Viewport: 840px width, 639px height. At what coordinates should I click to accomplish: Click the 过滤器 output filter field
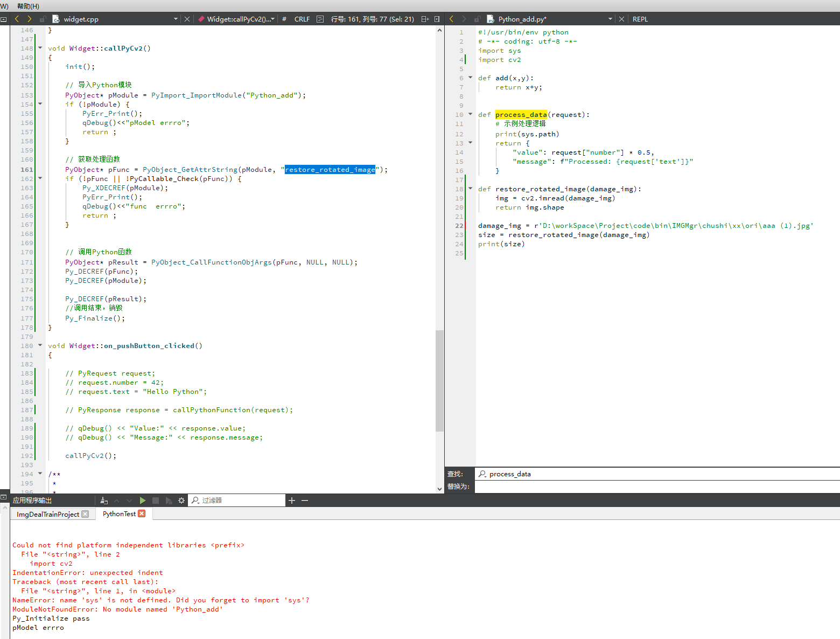point(237,501)
